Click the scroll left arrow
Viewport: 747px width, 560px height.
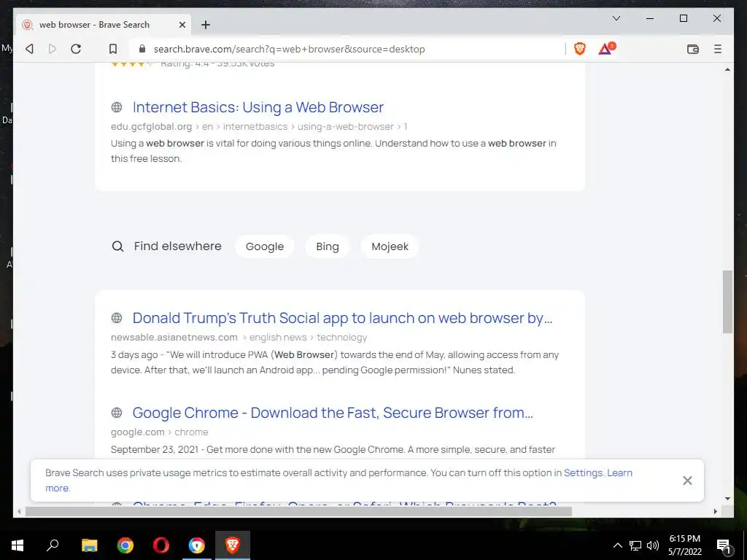tap(19, 511)
